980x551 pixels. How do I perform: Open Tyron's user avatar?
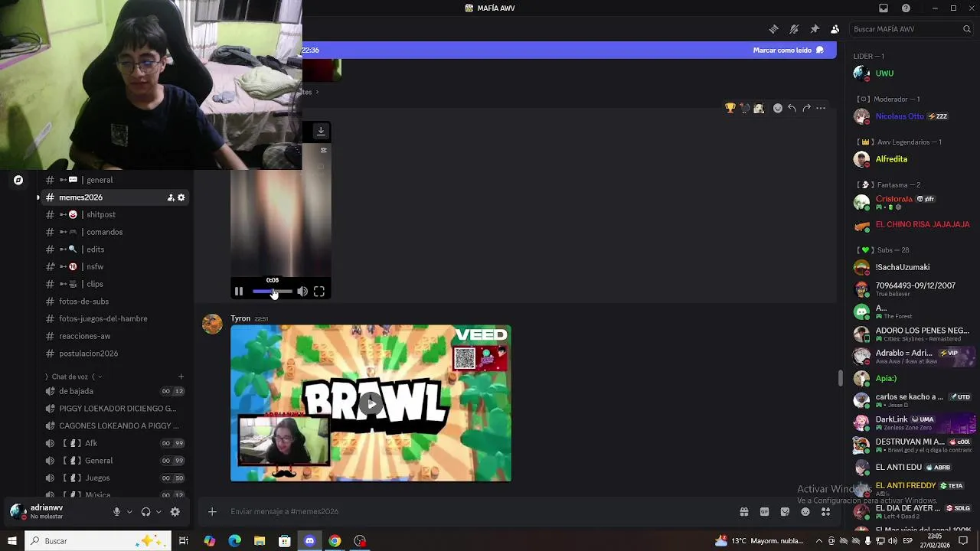[x=212, y=324]
